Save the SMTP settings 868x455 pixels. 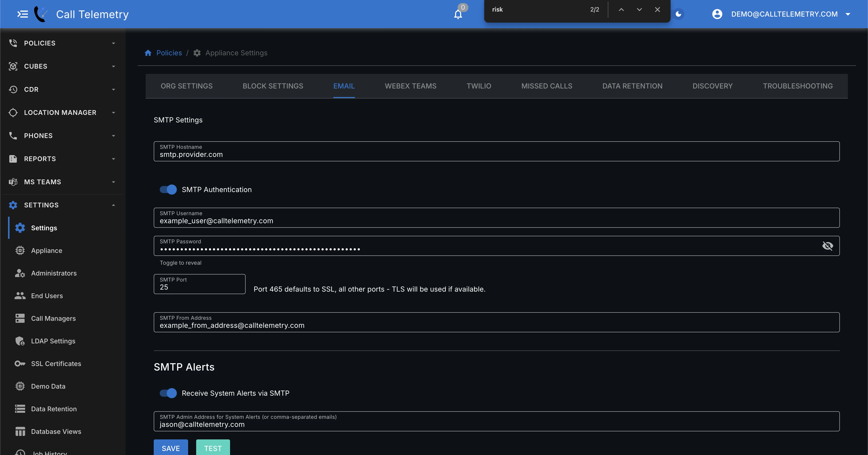pyautogui.click(x=171, y=447)
